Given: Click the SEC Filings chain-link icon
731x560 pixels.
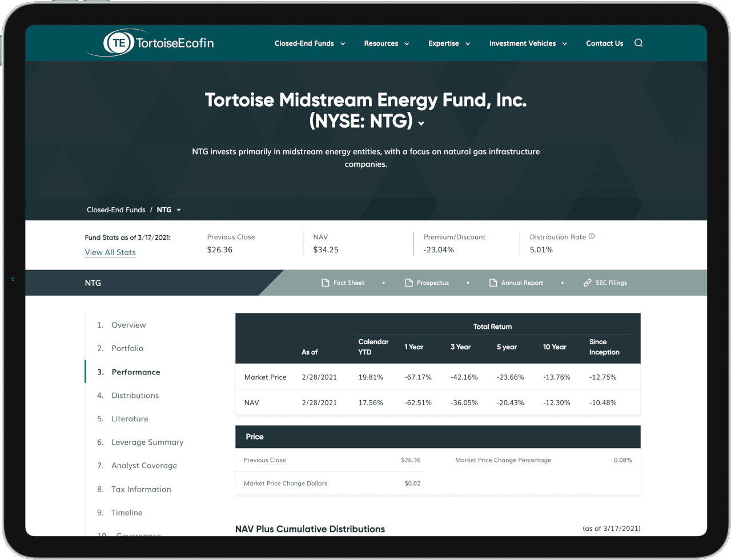Looking at the screenshot, I should pyautogui.click(x=588, y=283).
